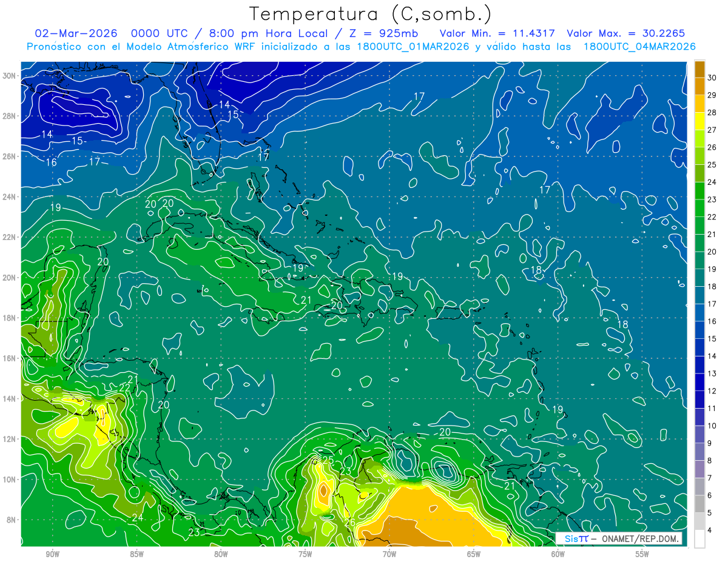The image size is (728, 562).
Task: Click the '18N' latitude axis label
Action: pos(10,318)
